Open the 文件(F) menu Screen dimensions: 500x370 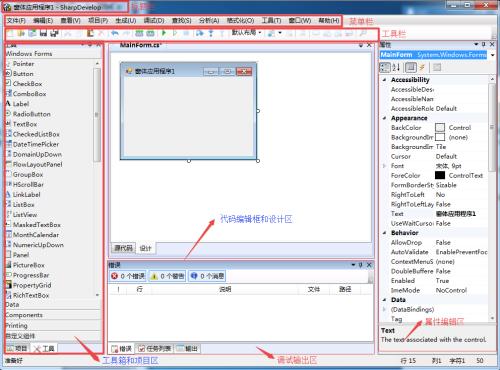[16, 21]
